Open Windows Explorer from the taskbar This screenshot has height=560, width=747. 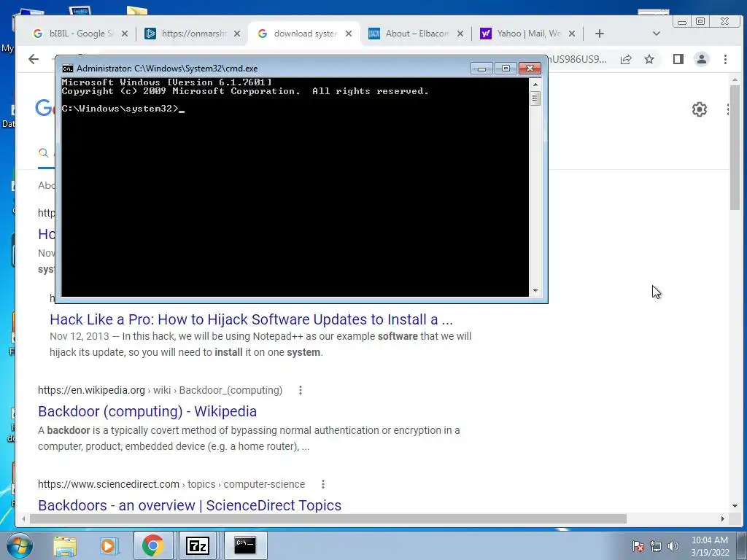point(65,545)
